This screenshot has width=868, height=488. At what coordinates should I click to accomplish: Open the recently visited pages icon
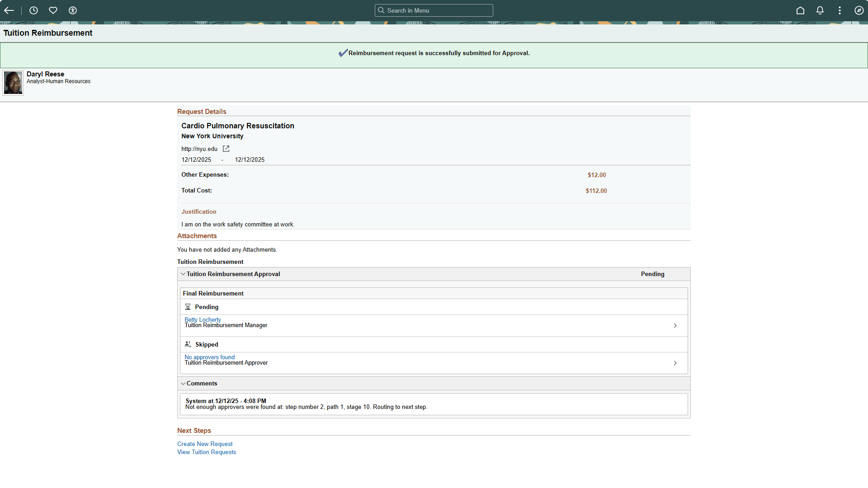pos(33,10)
